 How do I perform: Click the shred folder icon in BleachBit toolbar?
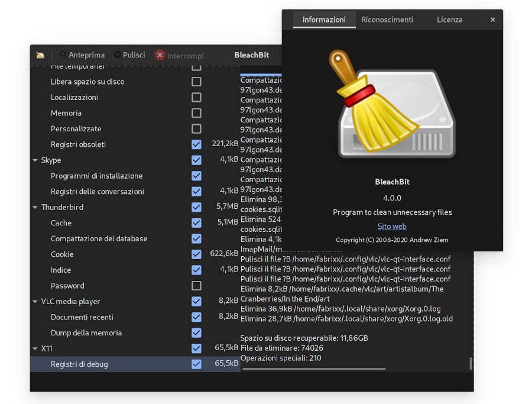click(40, 55)
